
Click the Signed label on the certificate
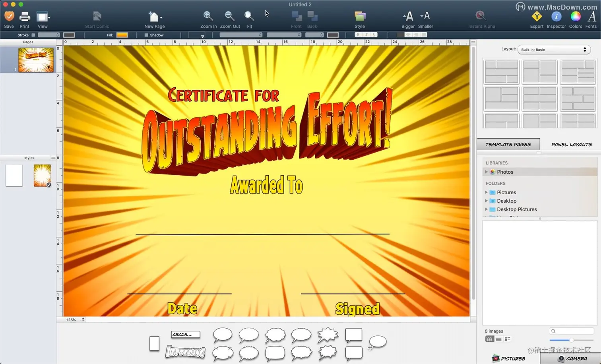(x=357, y=309)
